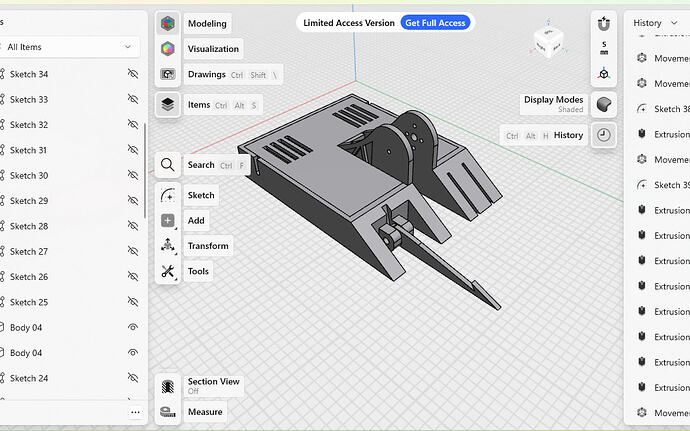
Task: Select Sketch 27 in the items list
Action: tap(30, 252)
